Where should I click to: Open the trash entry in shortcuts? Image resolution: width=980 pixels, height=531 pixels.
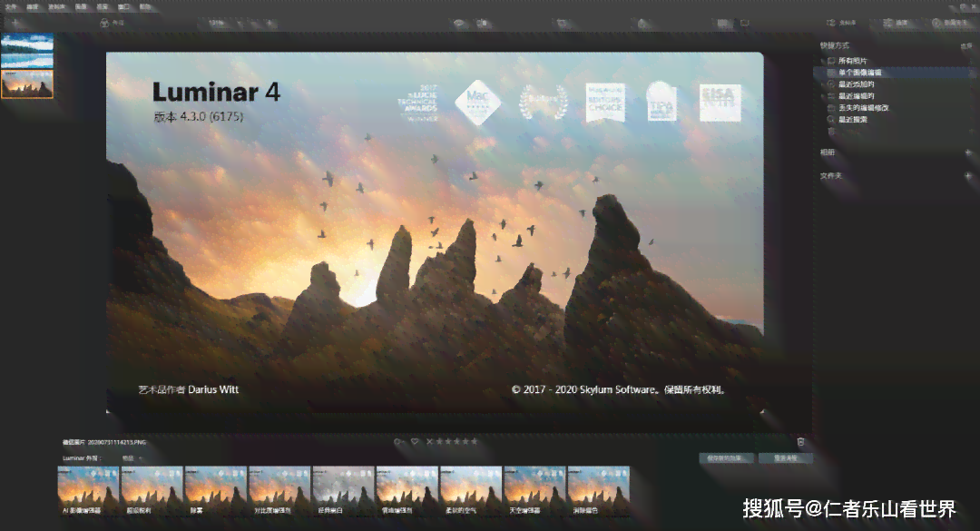point(830,132)
